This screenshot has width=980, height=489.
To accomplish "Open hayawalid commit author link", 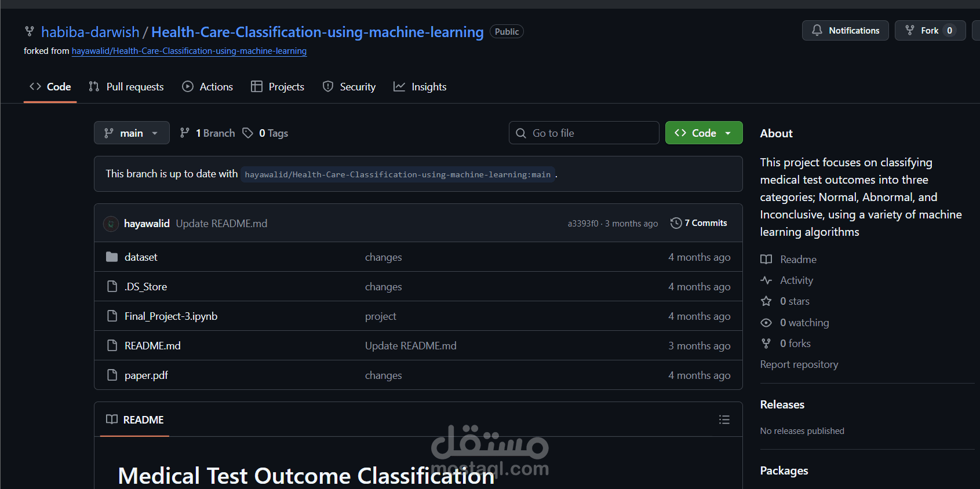I will pos(147,223).
